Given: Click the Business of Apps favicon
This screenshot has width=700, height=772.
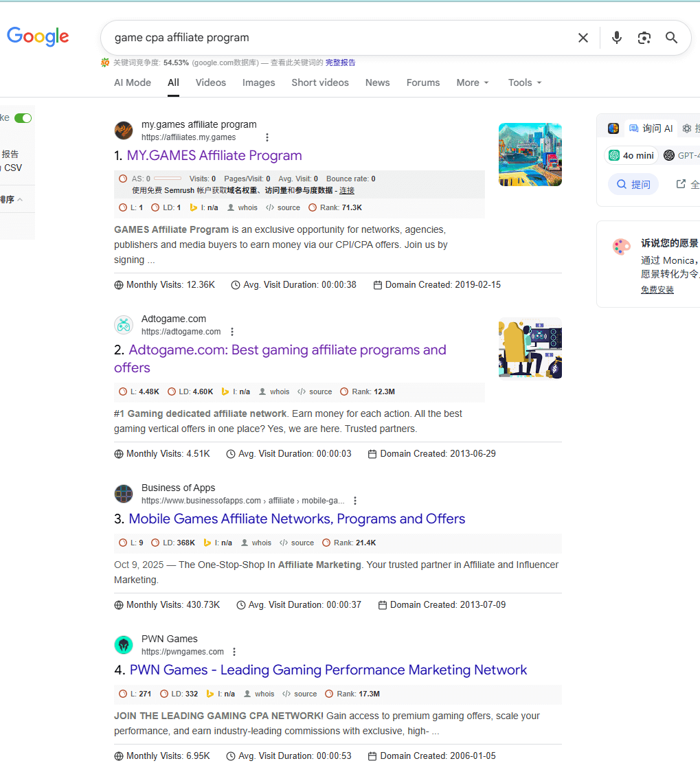Looking at the screenshot, I should 124,494.
